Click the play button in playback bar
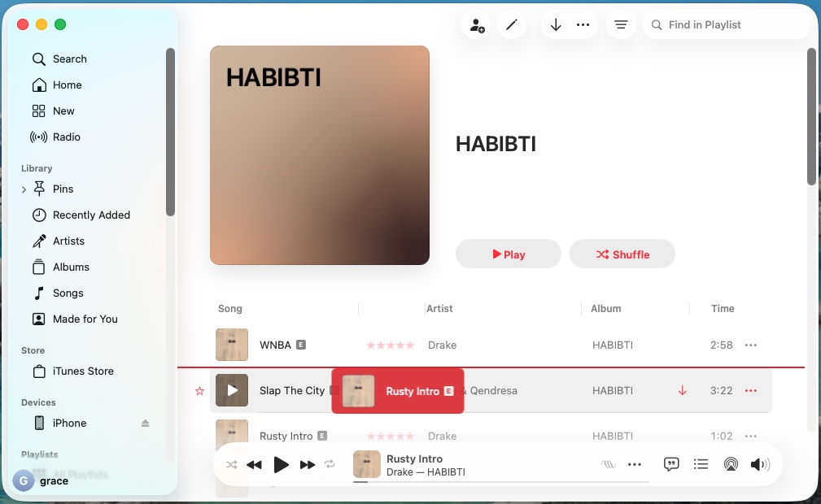 (x=282, y=464)
